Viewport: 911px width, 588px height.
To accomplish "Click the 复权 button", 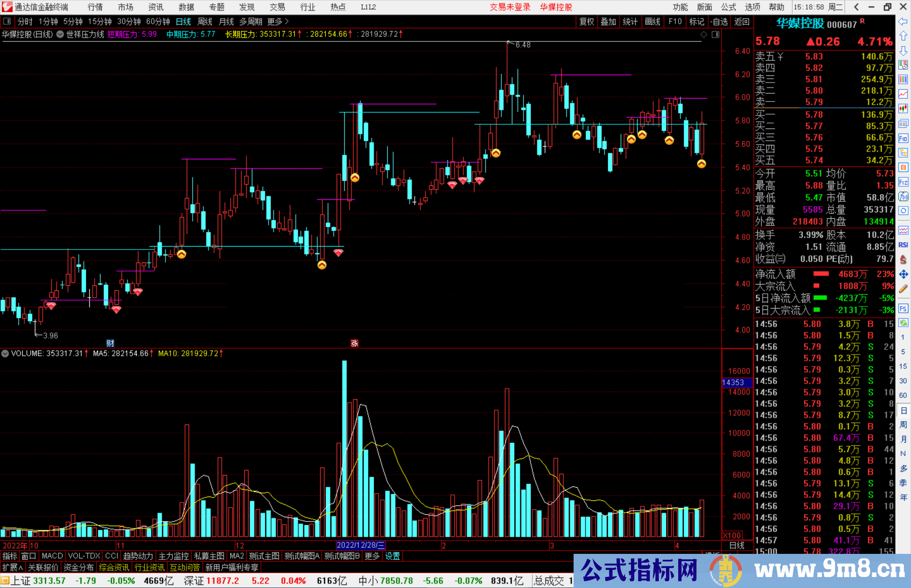I will [587, 21].
